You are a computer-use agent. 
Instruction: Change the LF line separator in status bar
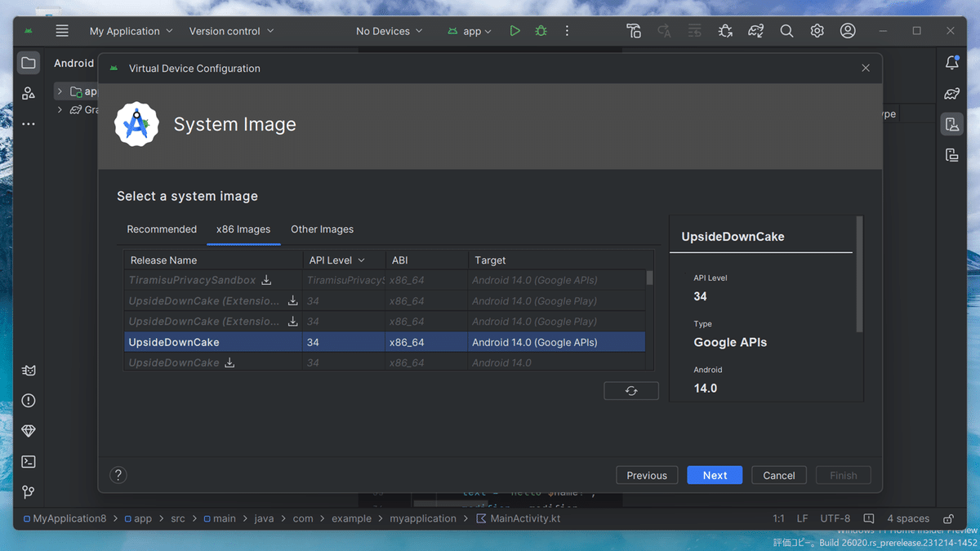(802, 518)
